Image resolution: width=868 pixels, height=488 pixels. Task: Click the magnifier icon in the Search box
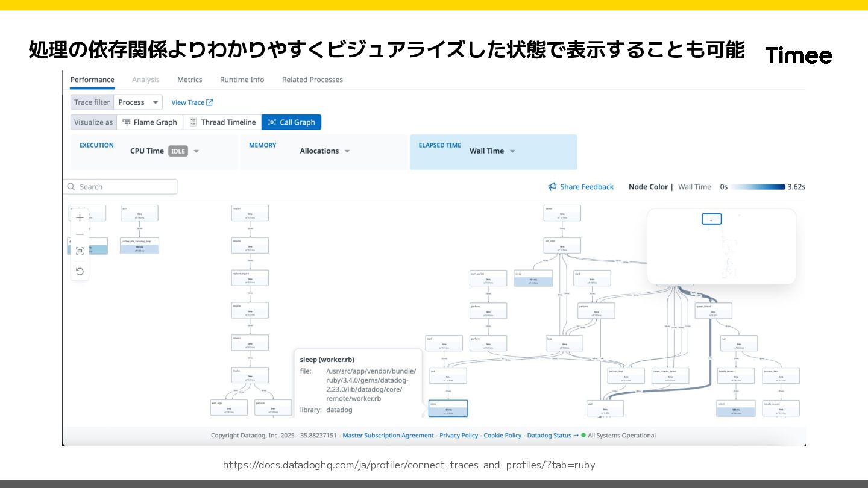pyautogui.click(x=71, y=187)
